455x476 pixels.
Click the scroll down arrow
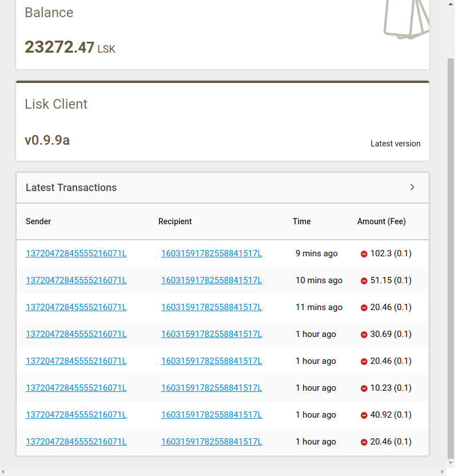pyautogui.click(x=451, y=463)
